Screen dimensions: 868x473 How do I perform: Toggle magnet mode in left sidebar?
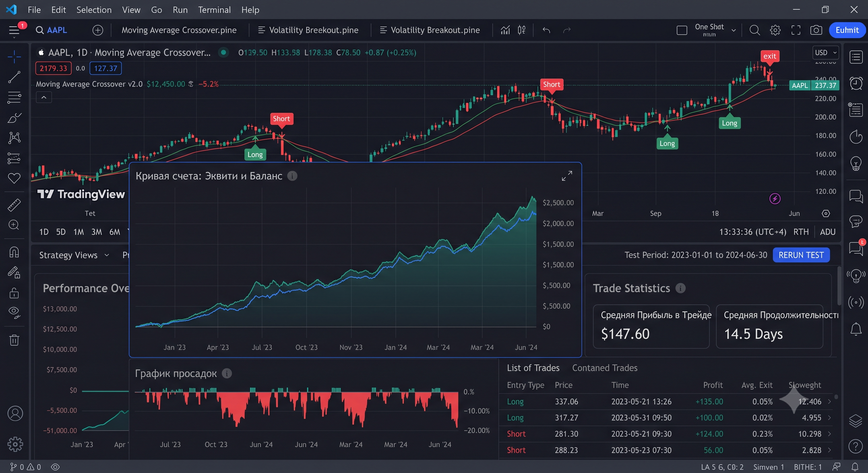coord(14,252)
